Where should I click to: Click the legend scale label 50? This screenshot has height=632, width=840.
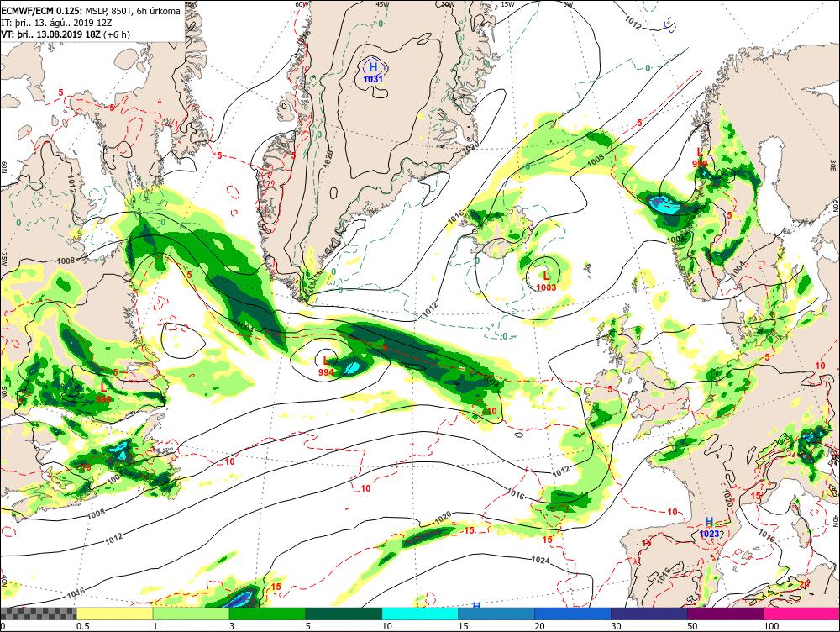point(692,626)
